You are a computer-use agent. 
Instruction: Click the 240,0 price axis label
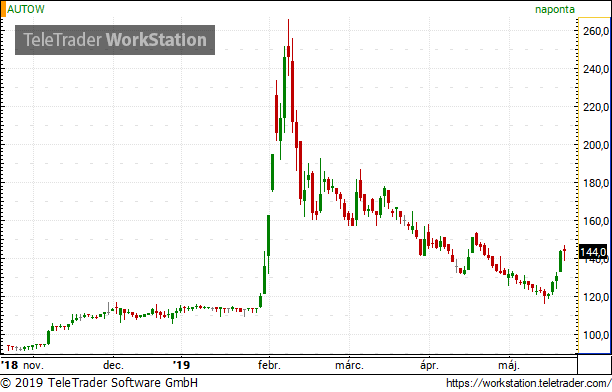click(x=596, y=69)
